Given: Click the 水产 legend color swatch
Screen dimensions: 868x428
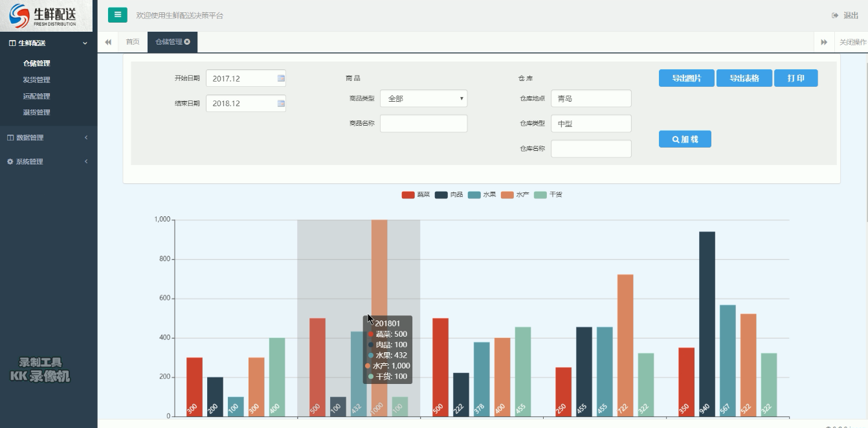Looking at the screenshot, I should coord(507,195).
